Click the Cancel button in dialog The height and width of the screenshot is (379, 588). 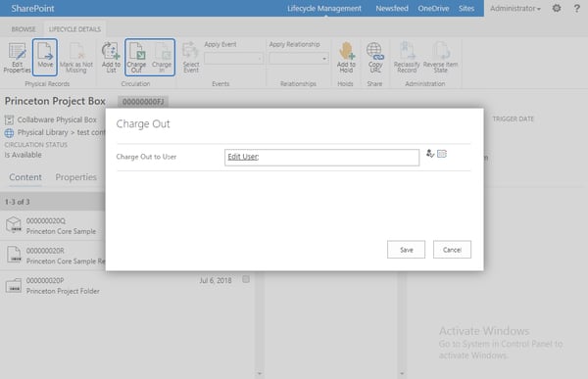[452, 250]
